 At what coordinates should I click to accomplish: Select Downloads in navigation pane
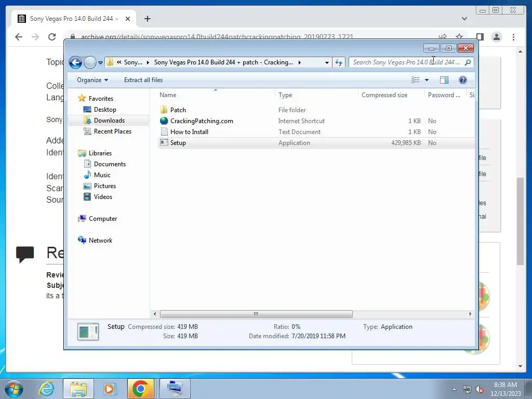click(x=109, y=121)
